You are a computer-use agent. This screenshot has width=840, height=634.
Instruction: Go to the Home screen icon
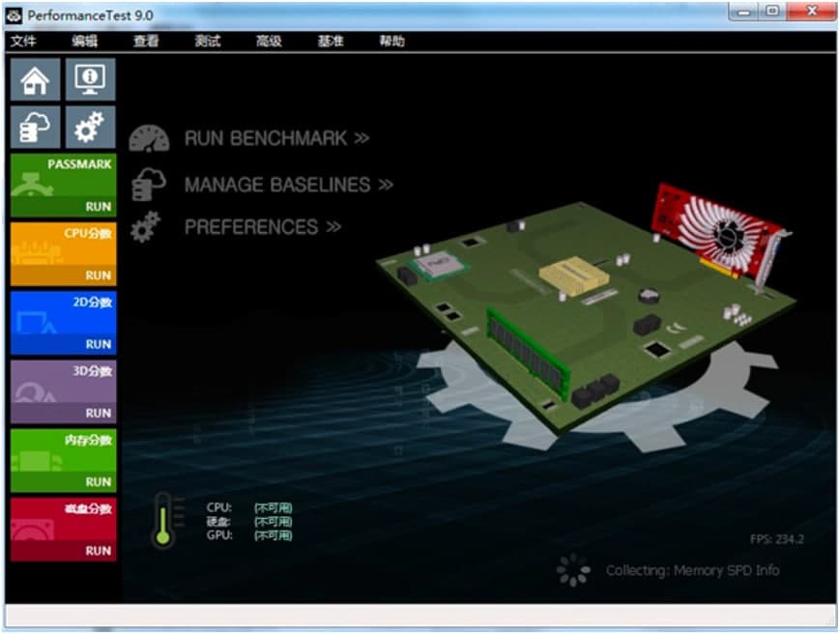(36, 79)
